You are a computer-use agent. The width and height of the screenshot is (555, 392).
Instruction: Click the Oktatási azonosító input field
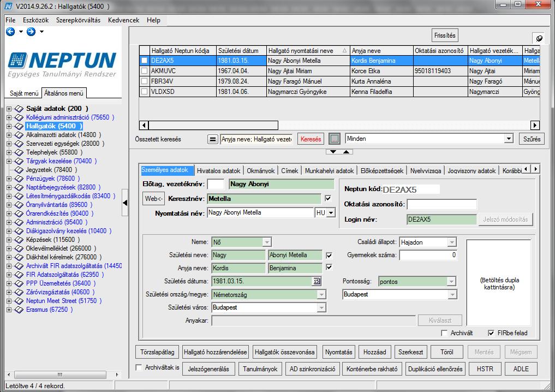pos(441,204)
